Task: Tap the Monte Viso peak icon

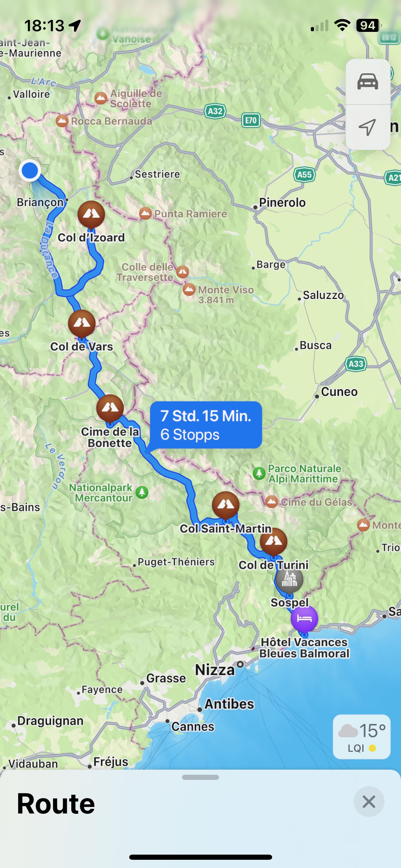Action: (189, 290)
